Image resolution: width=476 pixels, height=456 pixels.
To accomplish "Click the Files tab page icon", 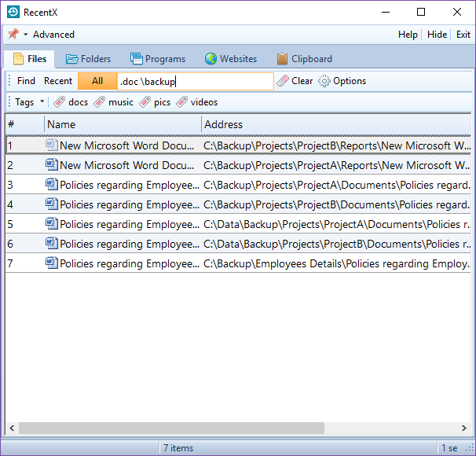I will click(x=18, y=59).
